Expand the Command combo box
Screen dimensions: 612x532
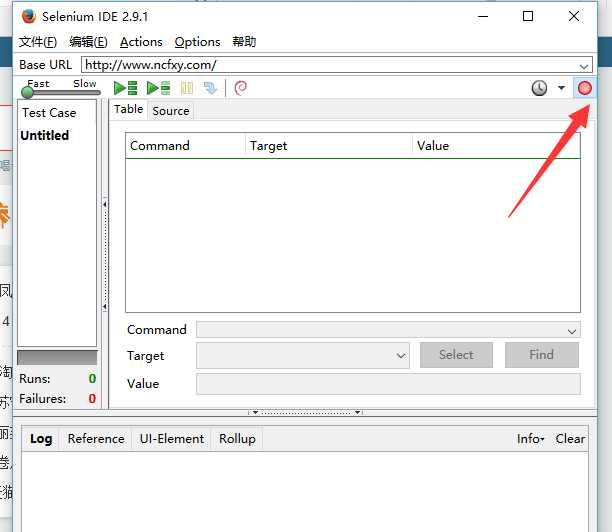[x=572, y=331]
